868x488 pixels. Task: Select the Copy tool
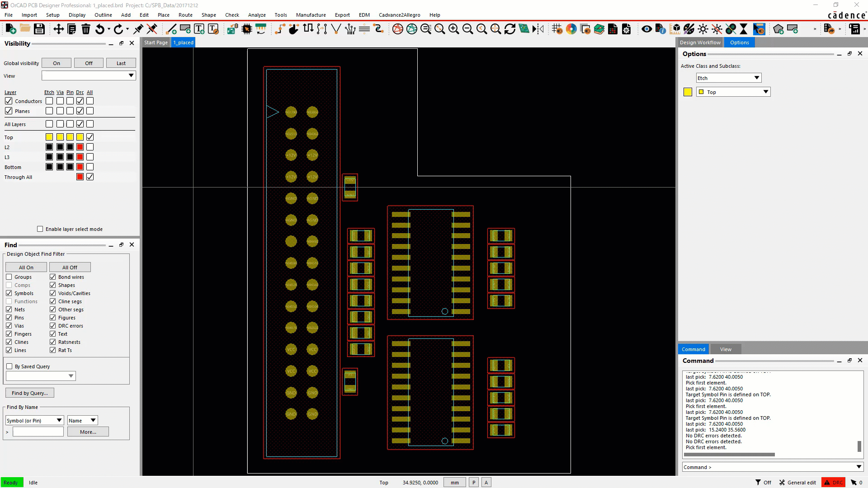pyautogui.click(x=71, y=29)
